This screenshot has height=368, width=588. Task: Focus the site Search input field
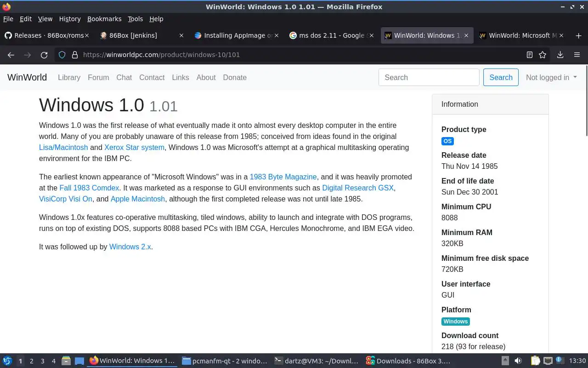coord(429,77)
